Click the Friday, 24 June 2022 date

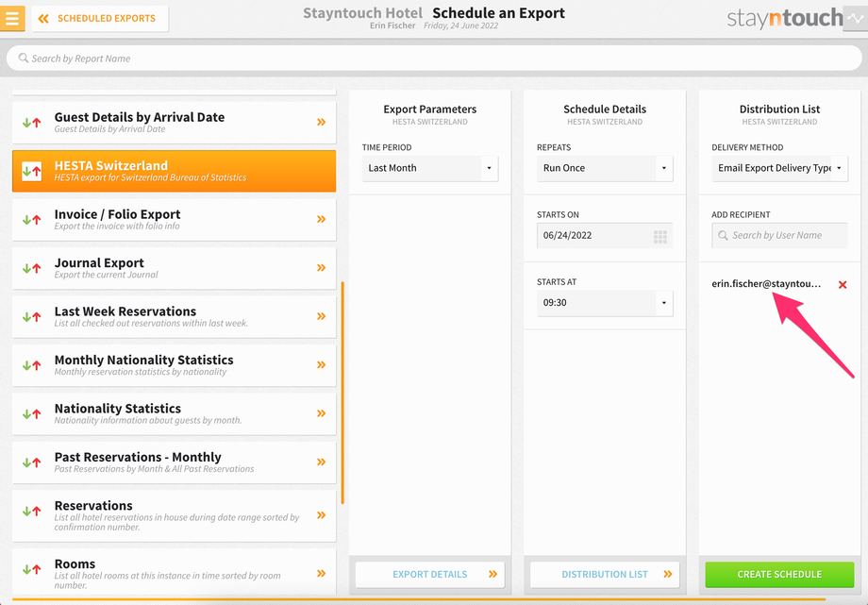[461, 25]
